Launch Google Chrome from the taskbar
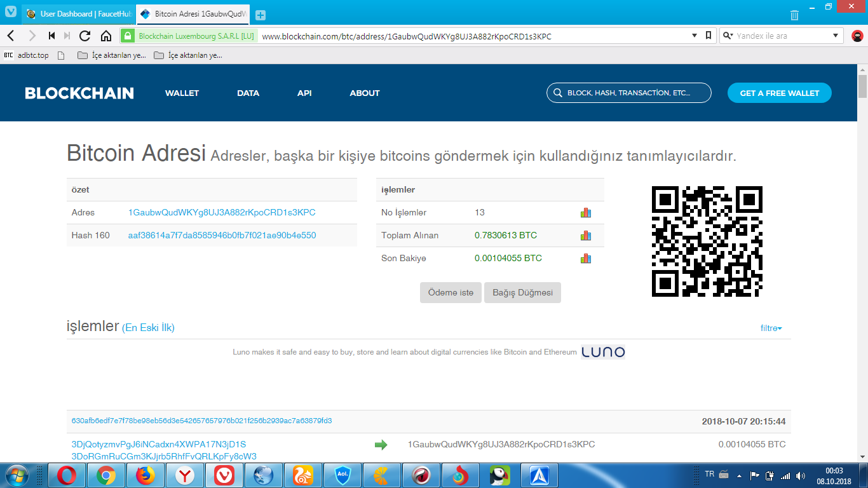 [x=106, y=475]
